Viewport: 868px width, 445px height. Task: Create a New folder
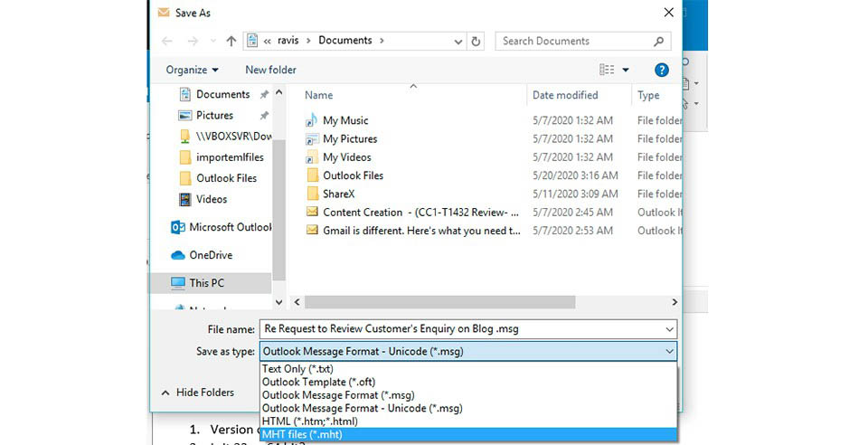pos(270,70)
